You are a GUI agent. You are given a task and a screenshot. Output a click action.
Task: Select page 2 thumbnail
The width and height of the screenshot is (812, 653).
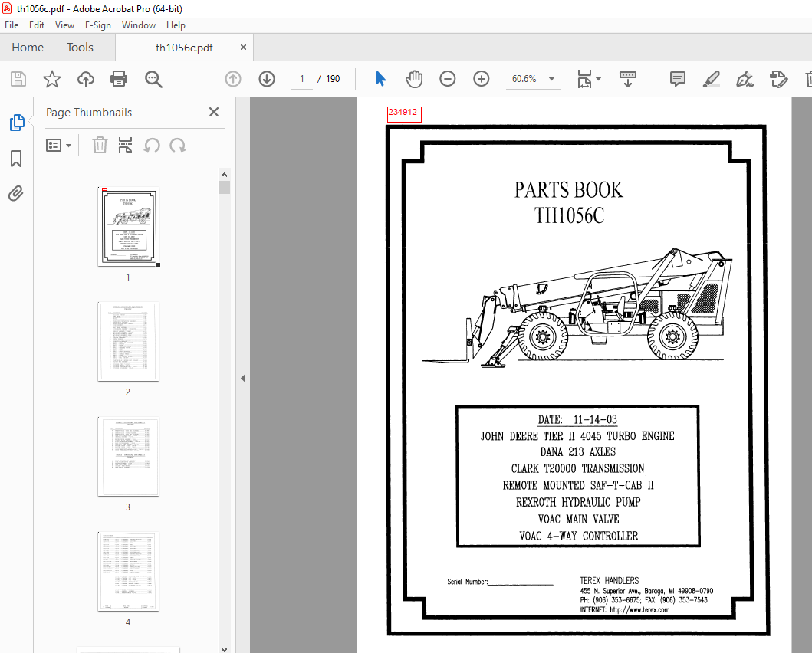point(128,342)
